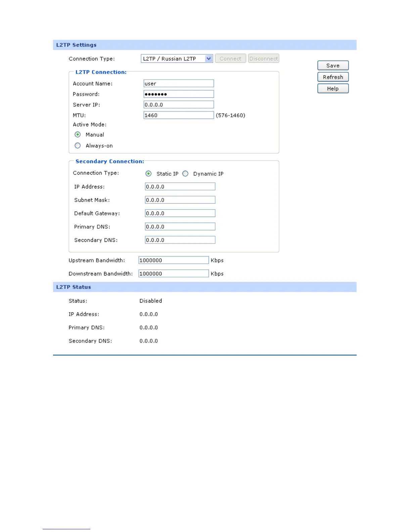
Task: Click the Secondary DNS input field
Action: click(180, 240)
